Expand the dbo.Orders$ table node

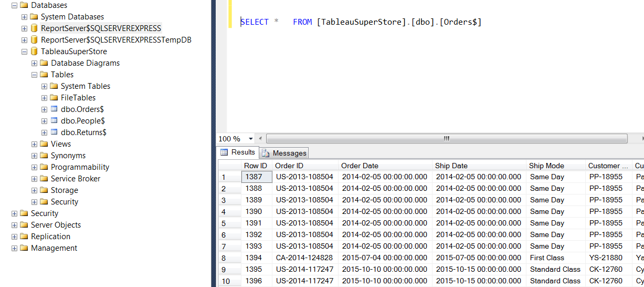tap(44, 109)
